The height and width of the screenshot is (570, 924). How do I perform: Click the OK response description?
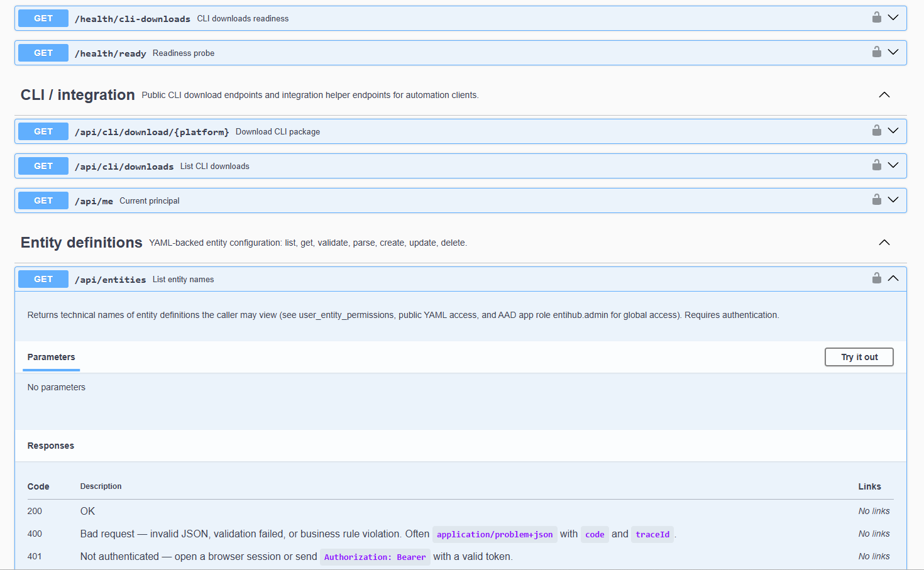tap(87, 511)
